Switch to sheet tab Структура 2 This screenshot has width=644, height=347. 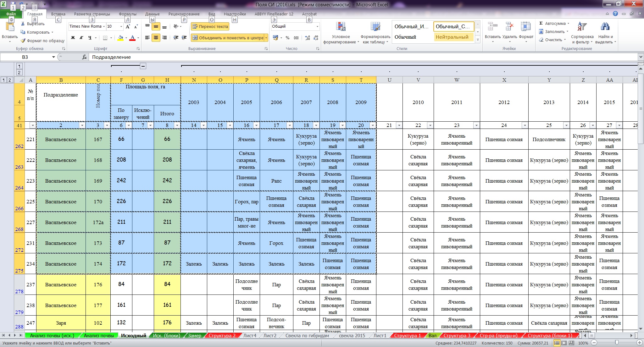(222, 335)
